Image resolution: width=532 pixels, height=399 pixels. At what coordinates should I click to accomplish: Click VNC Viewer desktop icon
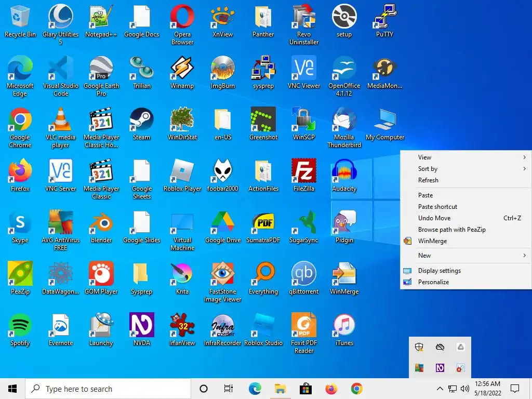click(x=303, y=72)
